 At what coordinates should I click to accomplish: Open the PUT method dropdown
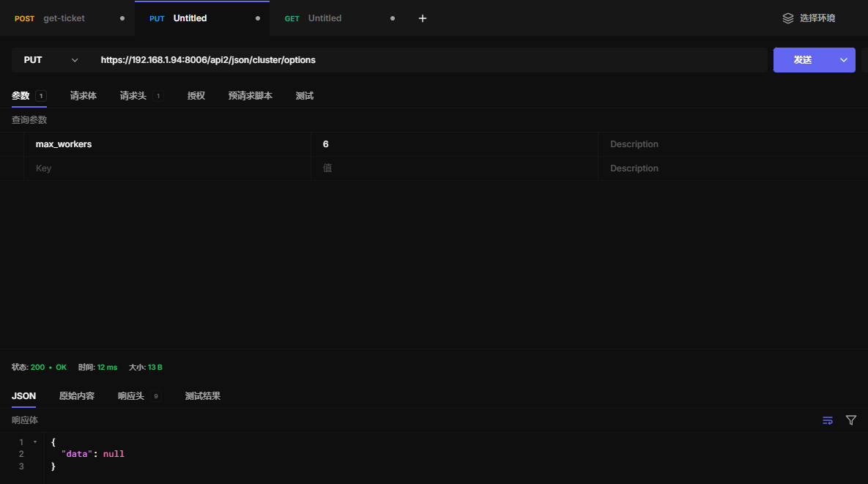click(50, 60)
